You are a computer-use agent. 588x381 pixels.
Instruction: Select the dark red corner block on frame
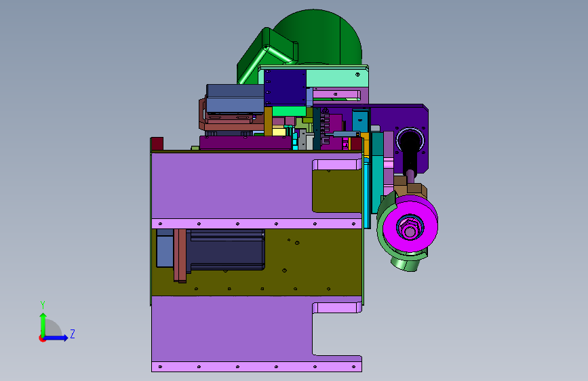point(157,143)
